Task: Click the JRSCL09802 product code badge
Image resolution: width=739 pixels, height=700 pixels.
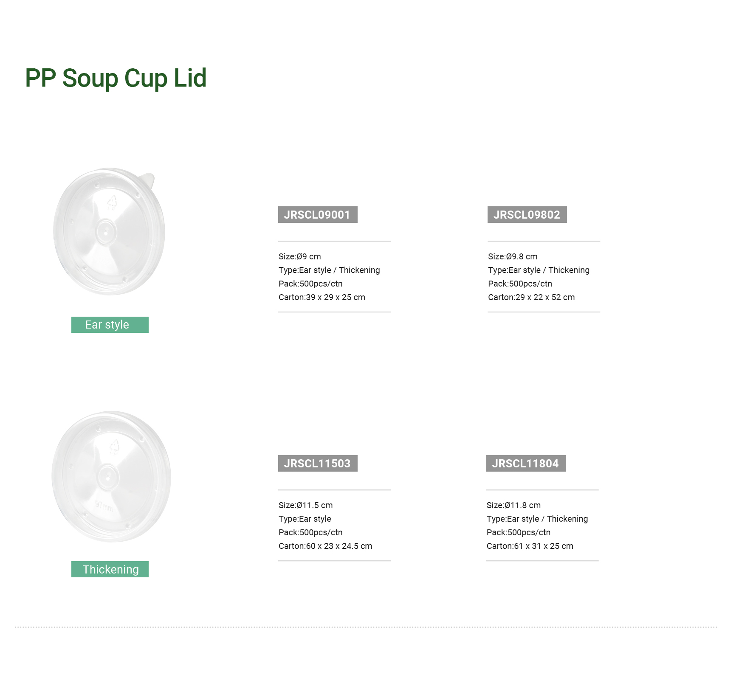Action: [x=527, y=215]
